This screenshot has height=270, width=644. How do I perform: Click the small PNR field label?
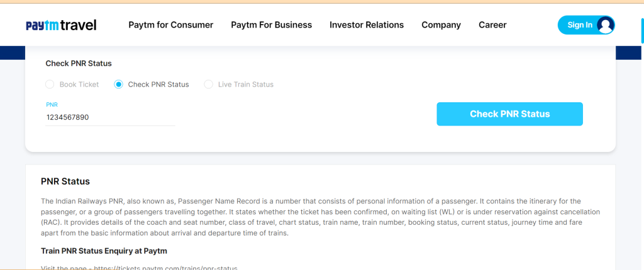52,105
